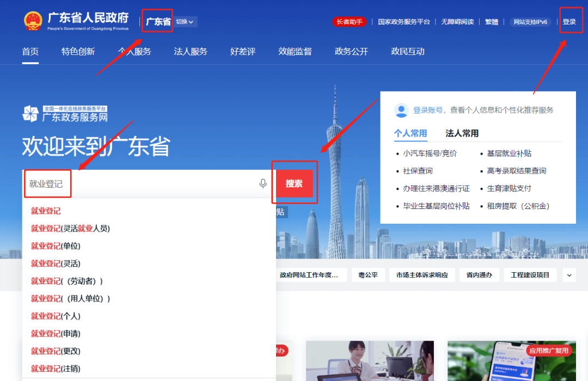This screenshot has width=588, height=381.
Task: Select suggestion 就业登记(劳动者)
Action: point(67,281)
